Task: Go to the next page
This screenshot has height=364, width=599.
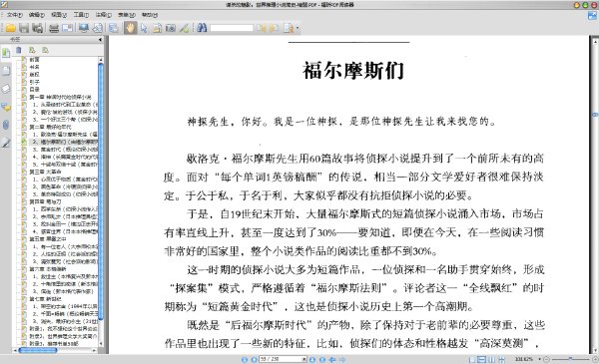Action: (312, 359)
